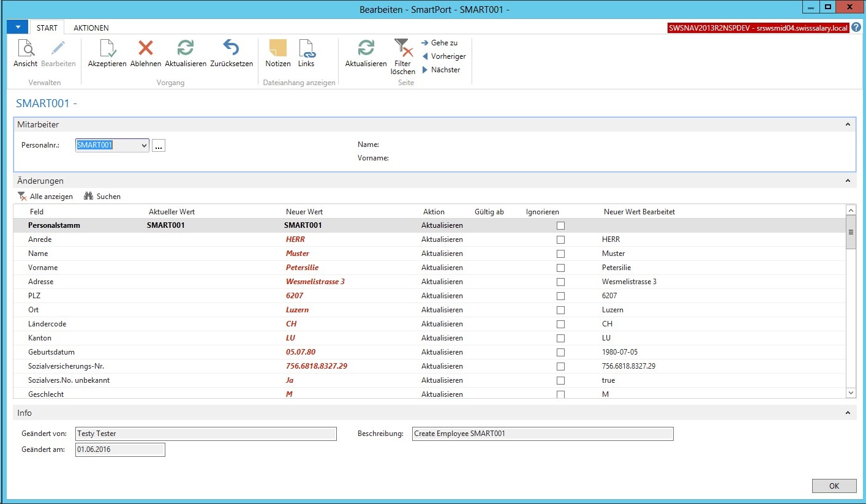Select the START ribbon tab

pos(47,28)
